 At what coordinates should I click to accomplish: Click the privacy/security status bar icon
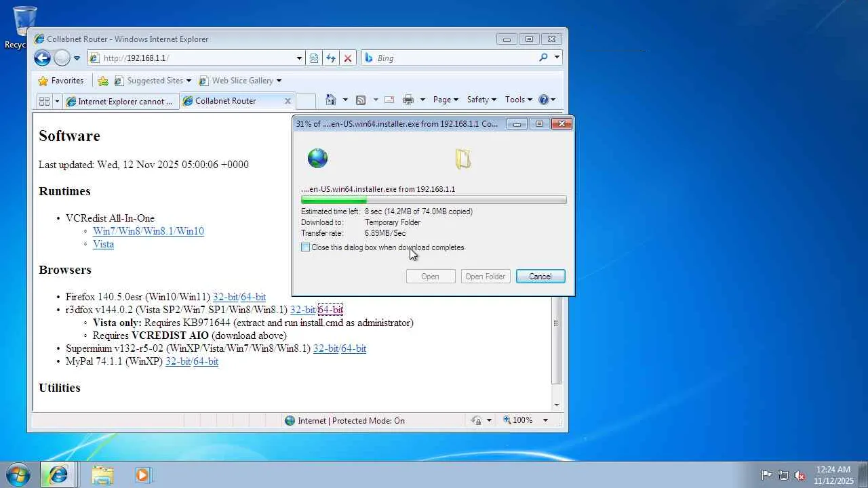(x=477, y=421)
